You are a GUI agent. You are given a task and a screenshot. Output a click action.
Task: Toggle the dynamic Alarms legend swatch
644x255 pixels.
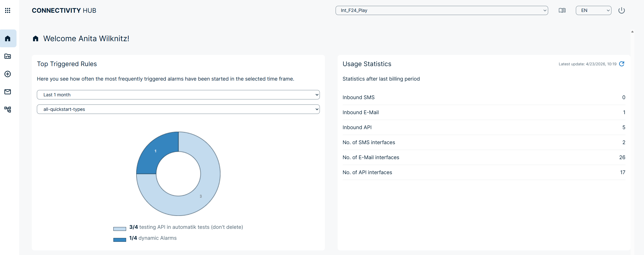coord(119,240)
